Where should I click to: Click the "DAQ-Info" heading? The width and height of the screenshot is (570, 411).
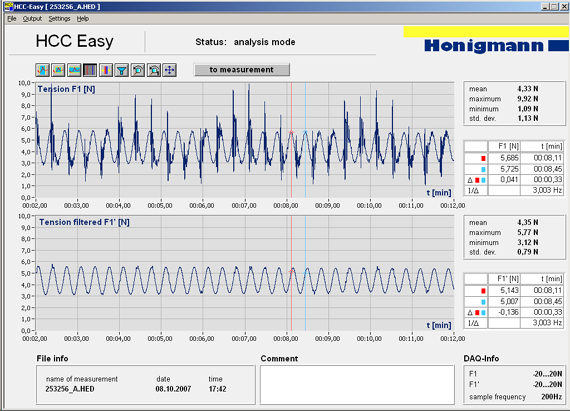click(481, 359)
